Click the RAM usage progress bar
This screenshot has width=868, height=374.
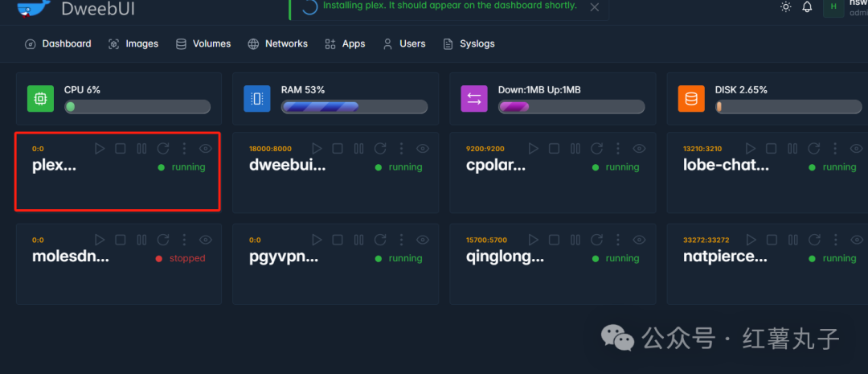[x=354, y=106]
